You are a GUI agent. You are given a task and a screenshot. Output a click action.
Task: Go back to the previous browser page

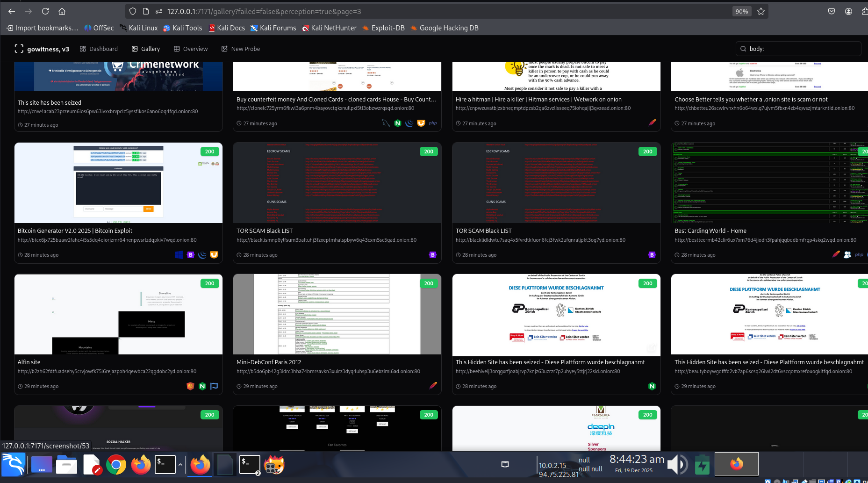[x=12, y=11]
